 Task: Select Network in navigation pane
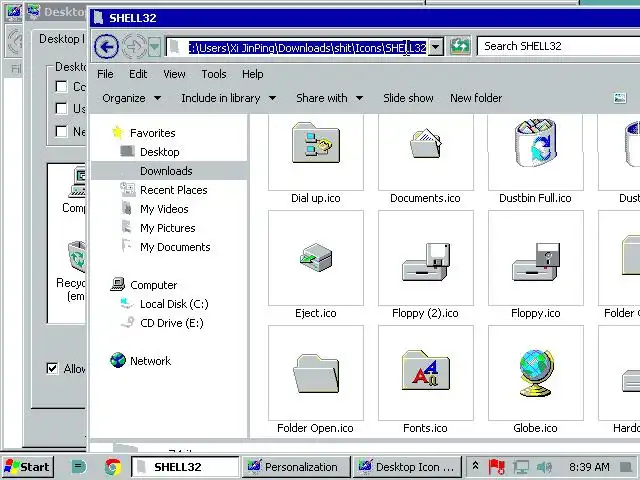(x=150, y=361)
